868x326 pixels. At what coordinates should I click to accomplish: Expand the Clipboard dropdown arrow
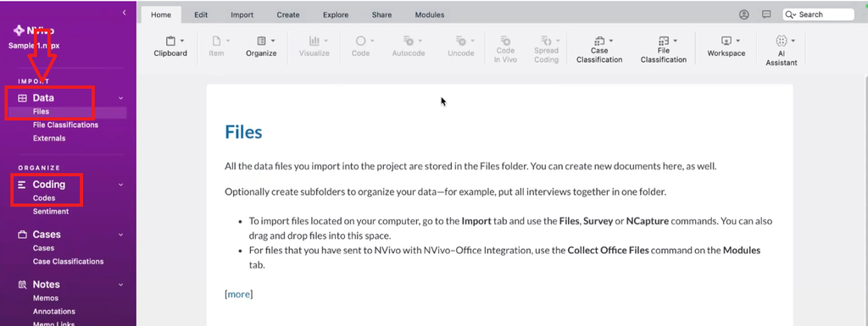point(182,41)
